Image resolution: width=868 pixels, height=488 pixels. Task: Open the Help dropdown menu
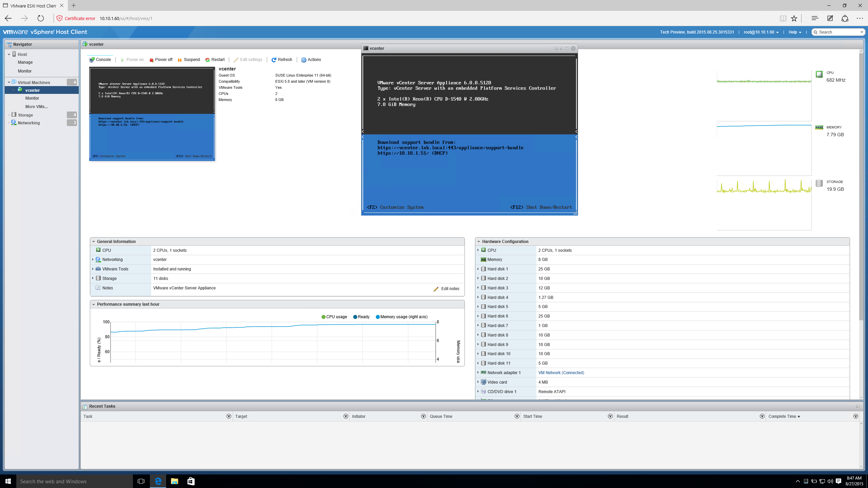click(795, 32)
